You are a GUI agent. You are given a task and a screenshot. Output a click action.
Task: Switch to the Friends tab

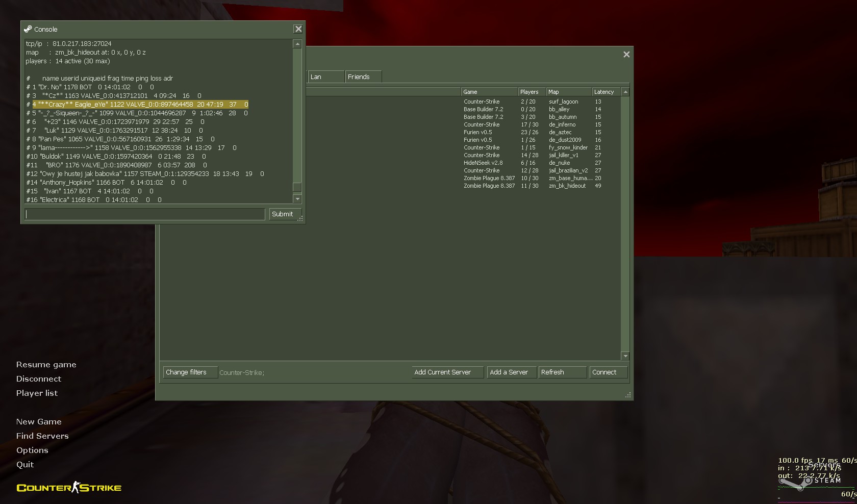point(363,77)
